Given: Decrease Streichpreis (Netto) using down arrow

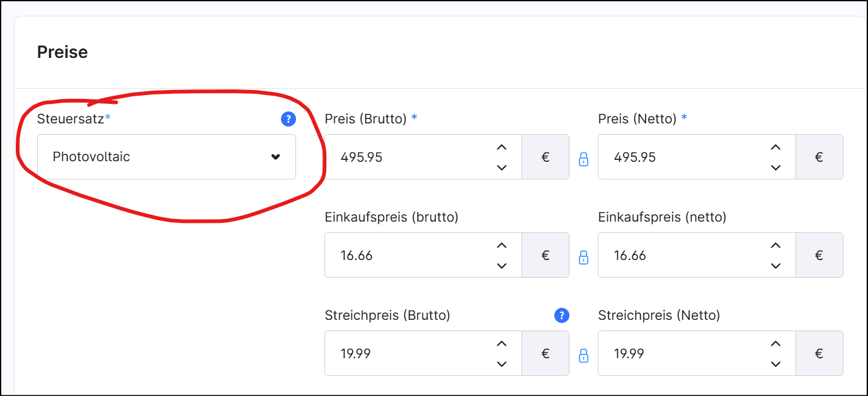Looking at the screenshot, I should coord(775,364).
